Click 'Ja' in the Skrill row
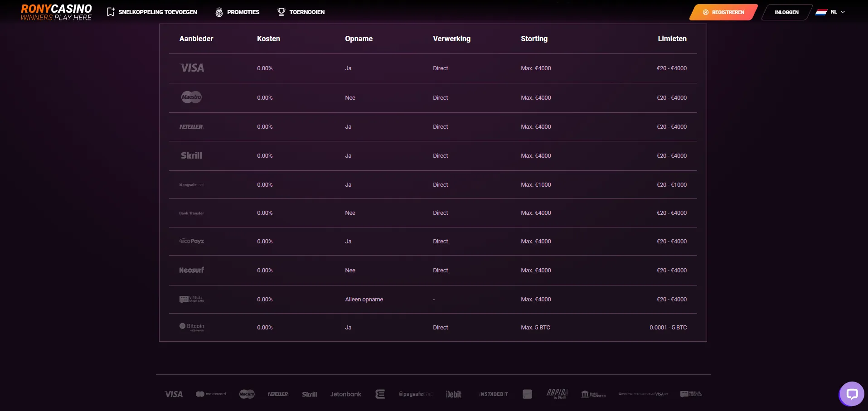The height and width of the screenshot is (411, 868). (x=348, y=156)
